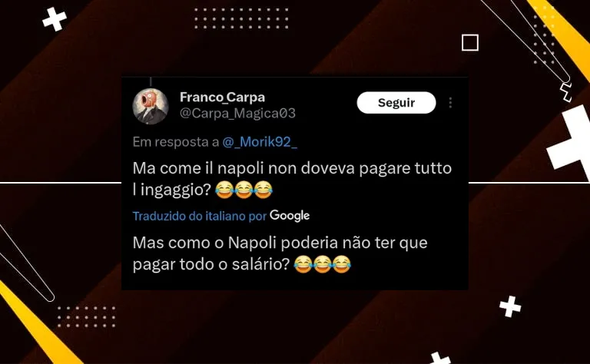Open the @_Morik92_ mention link

[x=260, y=142]
